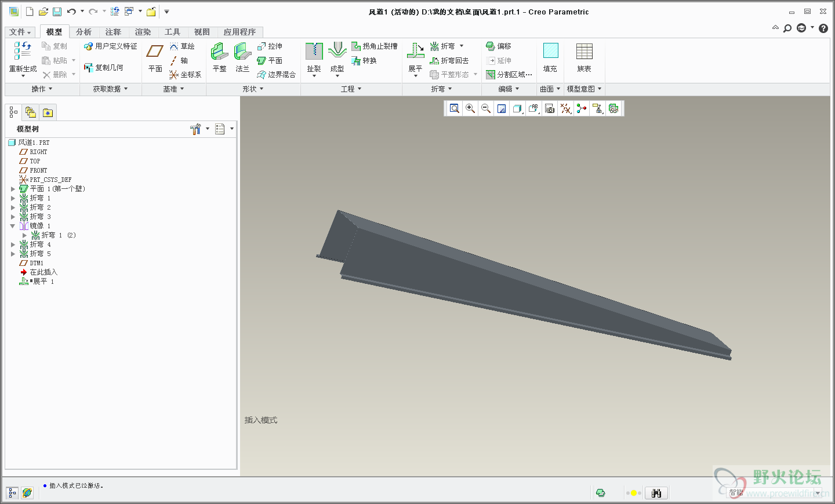835x504 pixels.
Task: Open Model Tree settings dropdown
Action: 199,129
